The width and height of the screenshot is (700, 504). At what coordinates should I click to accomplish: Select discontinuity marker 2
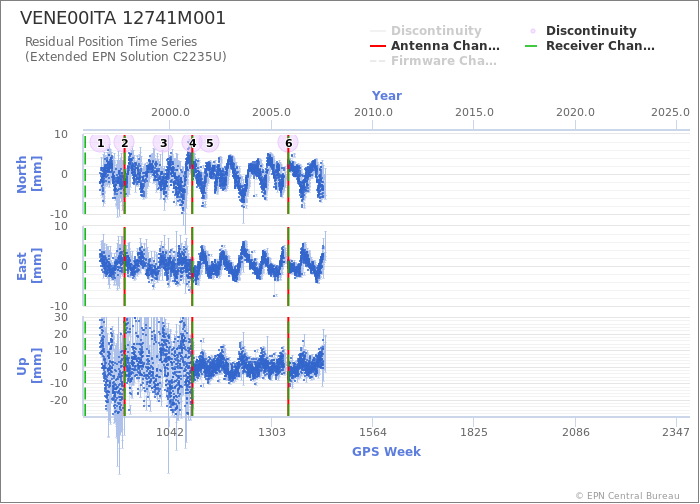pos(124,143)
